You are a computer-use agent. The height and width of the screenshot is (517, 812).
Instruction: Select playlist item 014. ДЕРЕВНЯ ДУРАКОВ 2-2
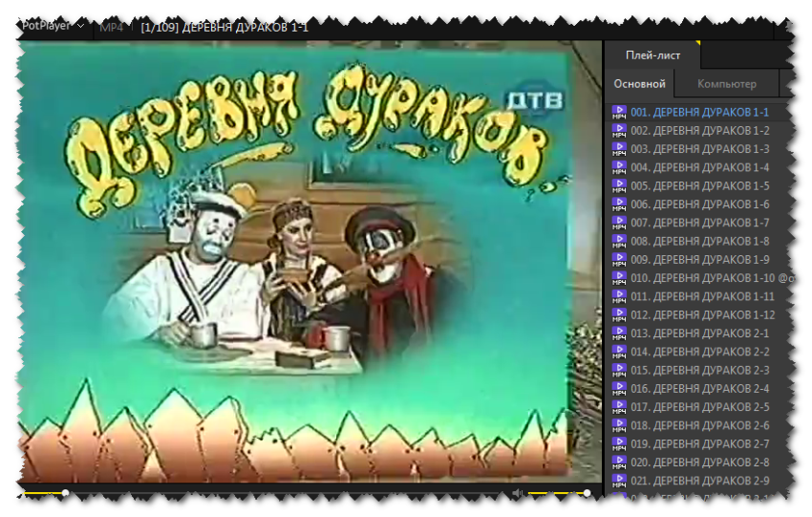[x=699, y=352]
